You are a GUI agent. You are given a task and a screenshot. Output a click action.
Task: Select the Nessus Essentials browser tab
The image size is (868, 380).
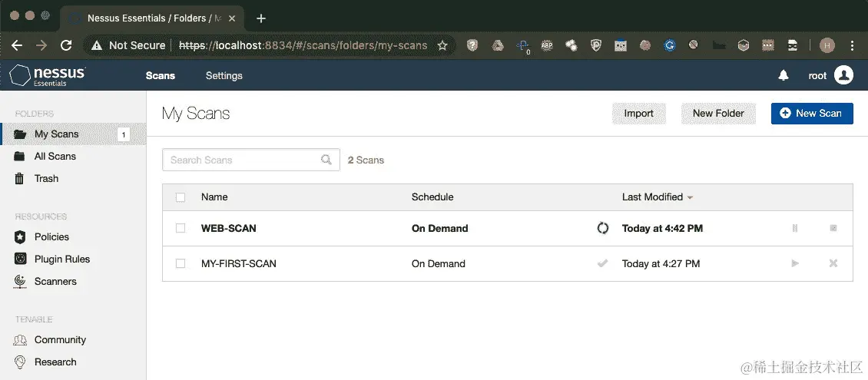tap(151, 18)
